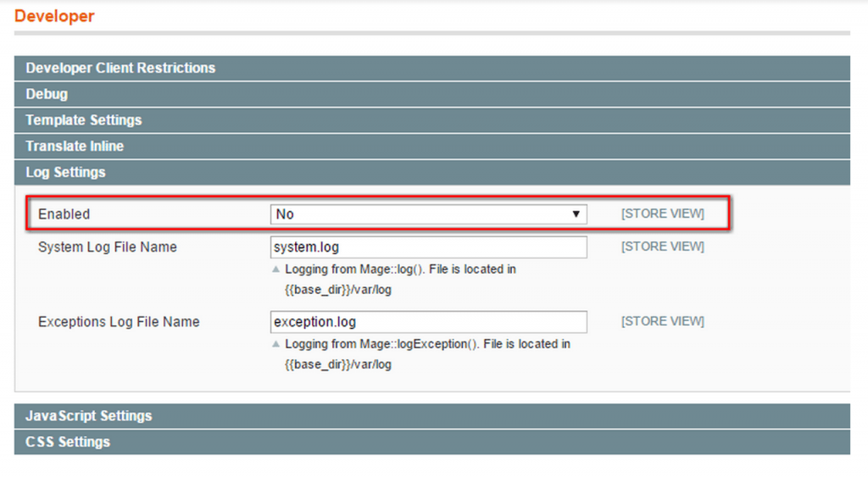Screen dimensions: 868x477
Task: Click the Enabled field label
Action: click(x=64, y=214)
